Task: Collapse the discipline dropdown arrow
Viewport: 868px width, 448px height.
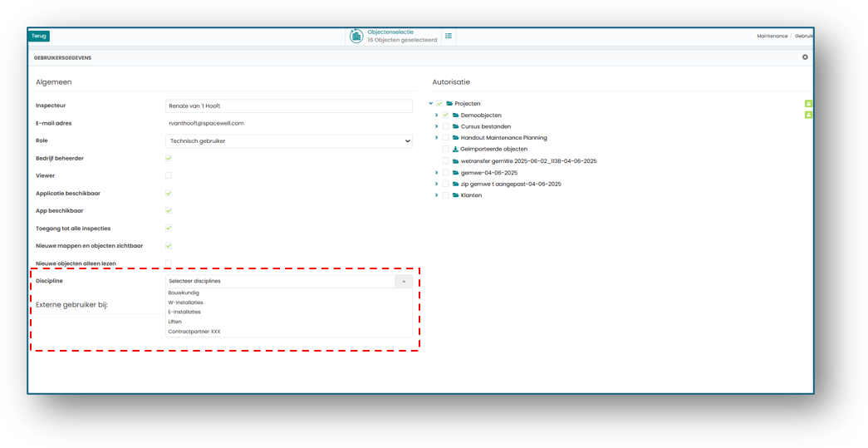Action: [404, 281]
